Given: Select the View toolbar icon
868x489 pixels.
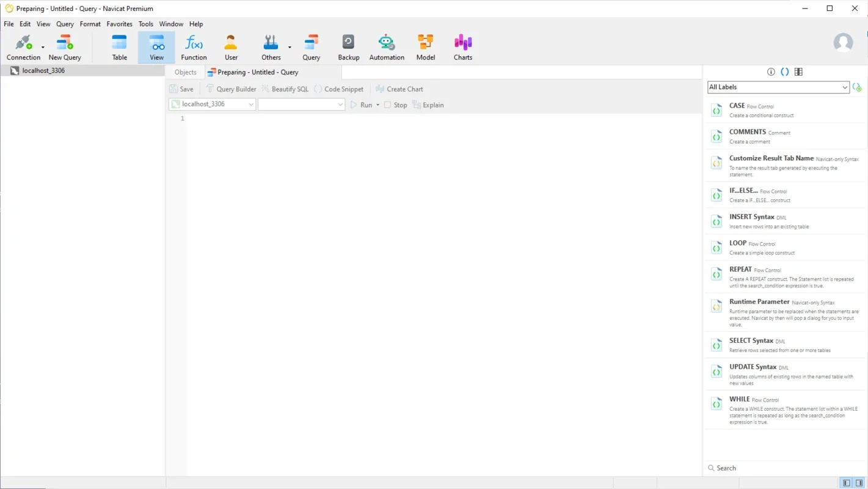Looking at the screenshot, I should click(x=157, y=48).
